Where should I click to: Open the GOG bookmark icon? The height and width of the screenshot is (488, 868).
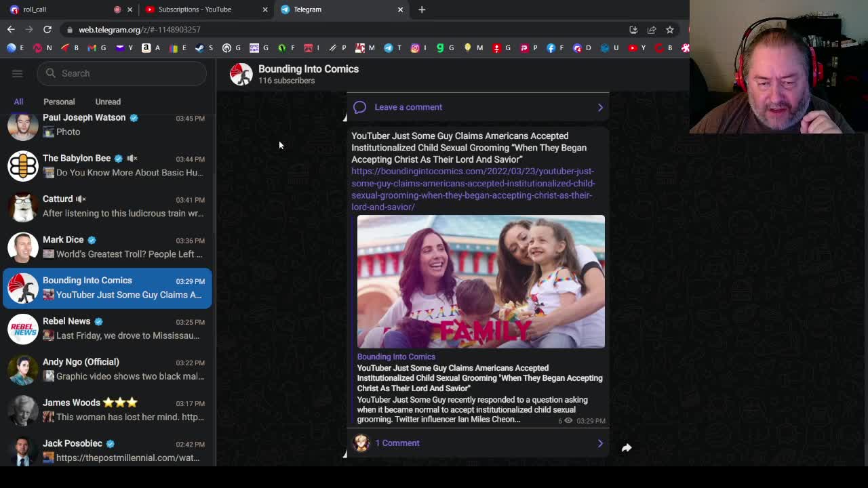(254, 47)
